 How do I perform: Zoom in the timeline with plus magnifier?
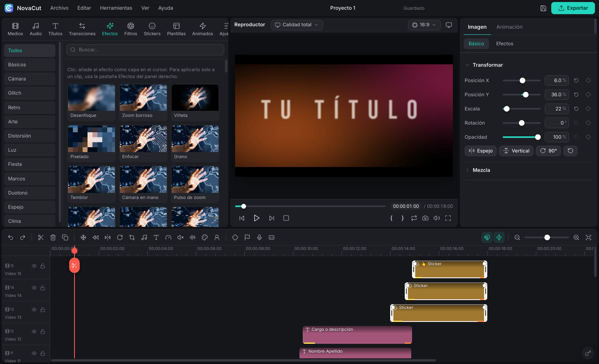576,237
